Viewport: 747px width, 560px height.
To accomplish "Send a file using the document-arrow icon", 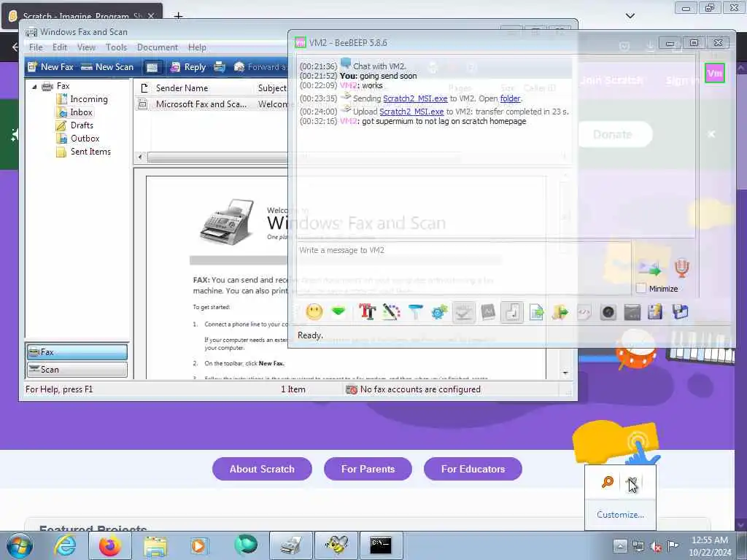I will click(536, 312).
